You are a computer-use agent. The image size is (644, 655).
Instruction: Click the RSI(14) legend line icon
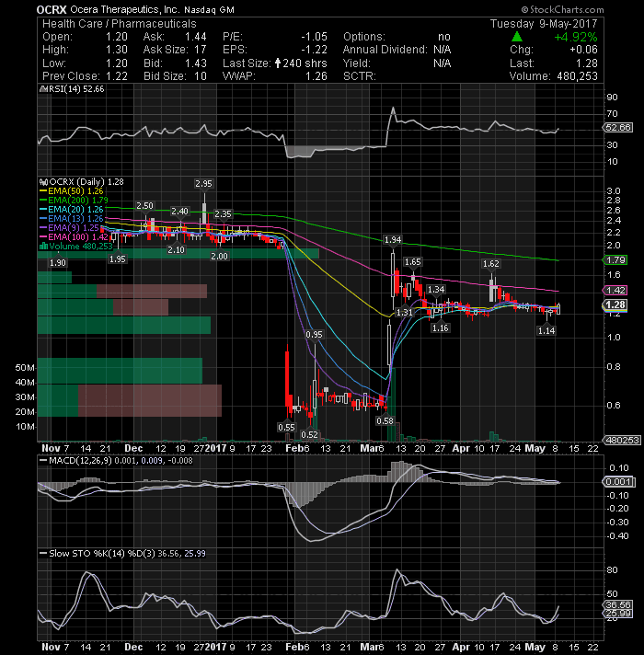(42, 89)
